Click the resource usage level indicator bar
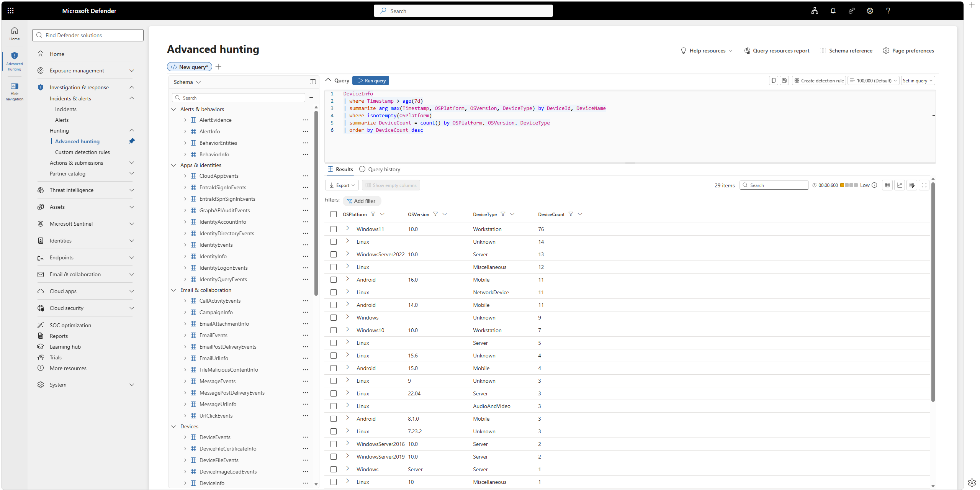 [x=849, y=185]
